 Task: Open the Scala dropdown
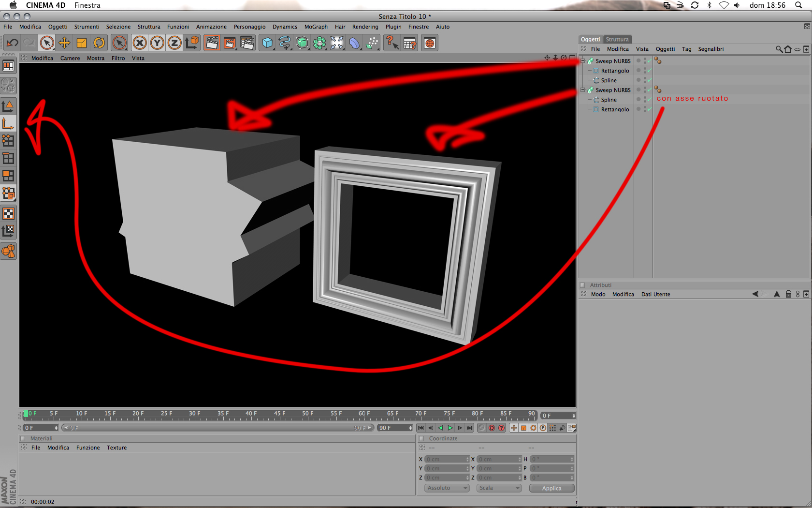point(499,488)
